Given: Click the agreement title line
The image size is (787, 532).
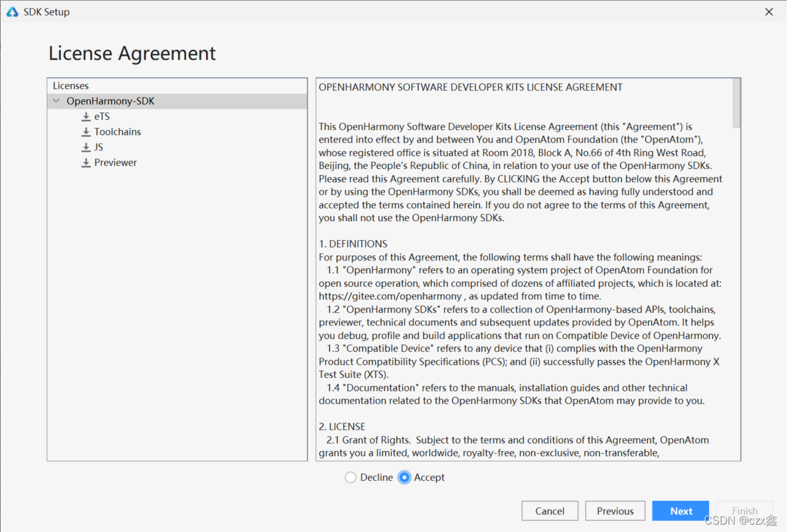Looking at the screenshot, I should 470,87.
